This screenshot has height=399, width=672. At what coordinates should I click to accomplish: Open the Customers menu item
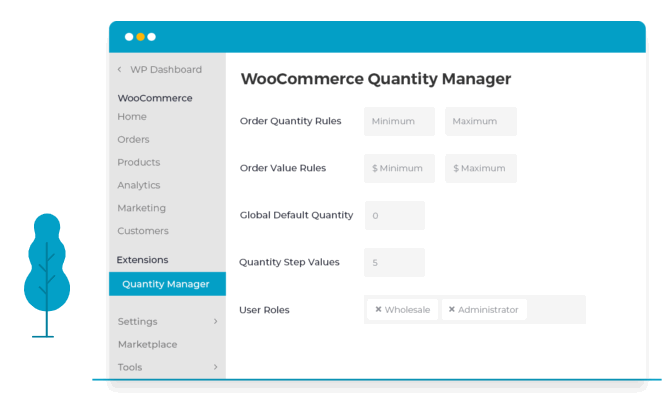click(143, 231)
